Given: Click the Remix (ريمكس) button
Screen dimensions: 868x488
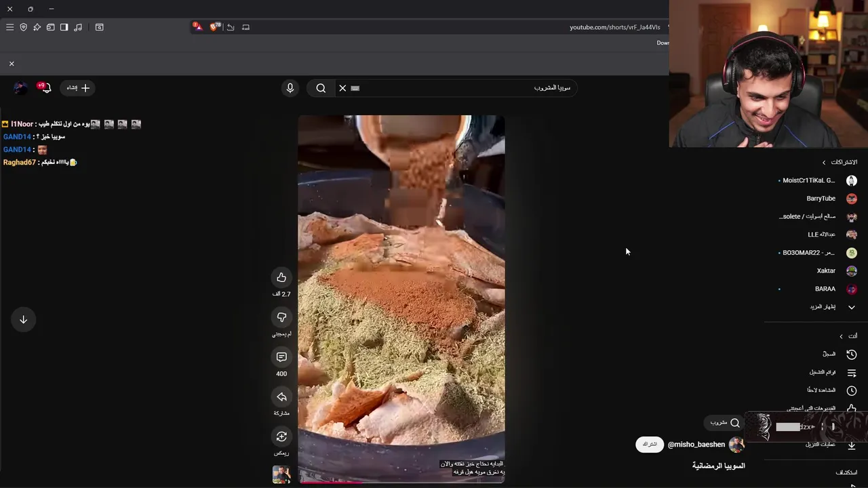Looking at the screenshot, I should (281, 436).
